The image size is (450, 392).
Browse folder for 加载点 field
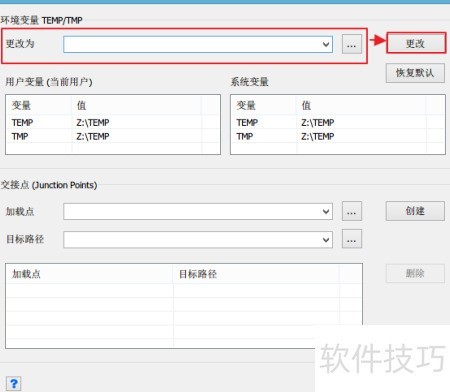point(352,211)
